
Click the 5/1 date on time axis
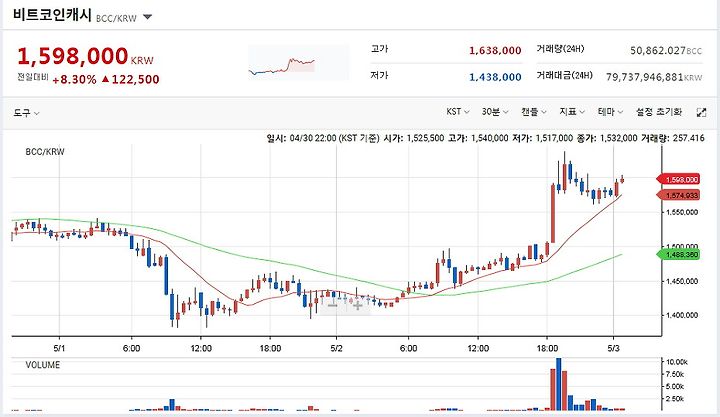(x=59, y=348)
